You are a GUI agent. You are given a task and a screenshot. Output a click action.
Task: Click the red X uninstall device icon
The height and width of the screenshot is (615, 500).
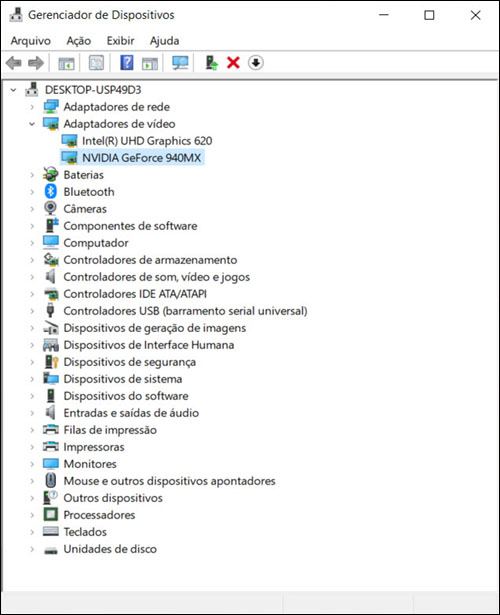(x=233, y=63)
